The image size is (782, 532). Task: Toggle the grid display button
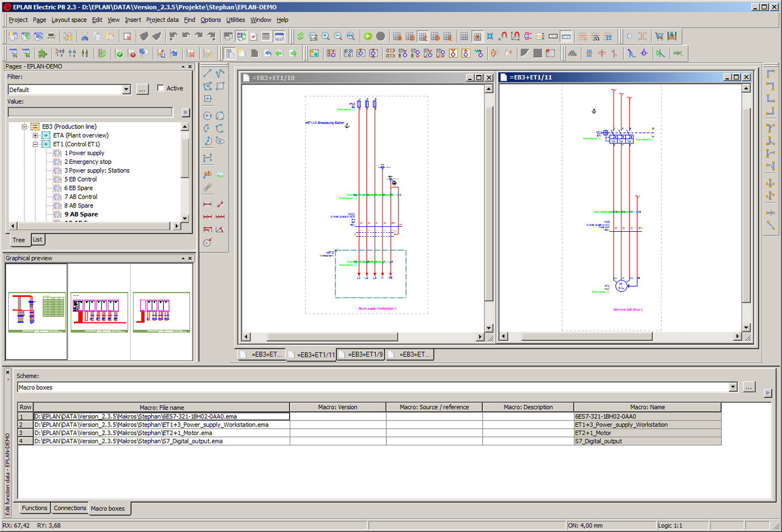pos(464,36)
